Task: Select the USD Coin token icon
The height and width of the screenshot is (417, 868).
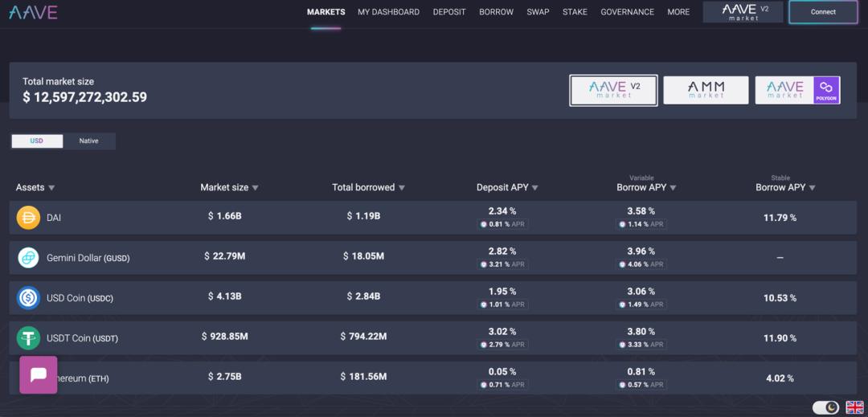Action: (x=28, y=297)
